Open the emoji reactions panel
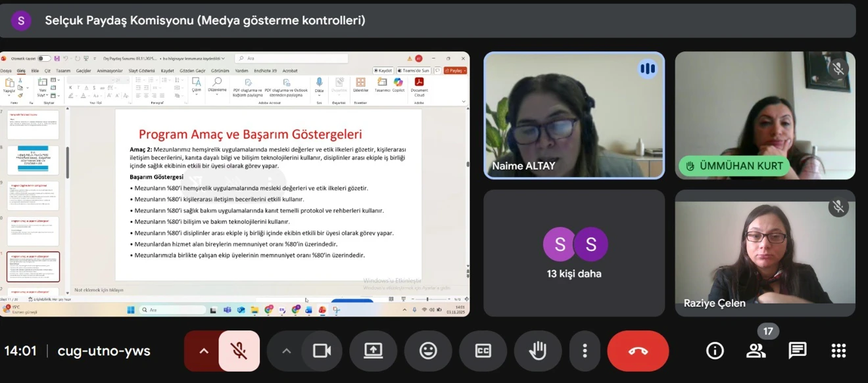This screenshot has height=383, width=868. (x=428, y=351)
